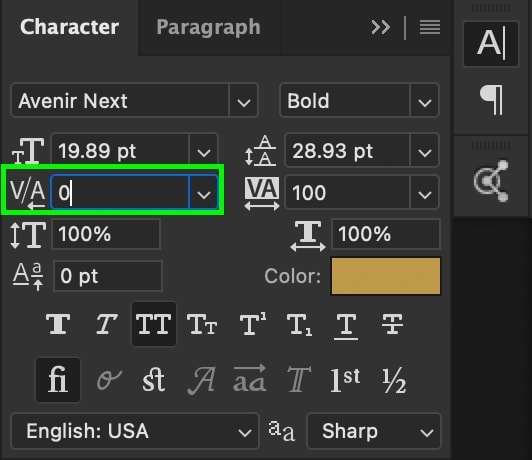Image resolution: width=532 pixels, height=460 pixels.
Task: Click the Strikethrough text icon
Action: (392, 324)
